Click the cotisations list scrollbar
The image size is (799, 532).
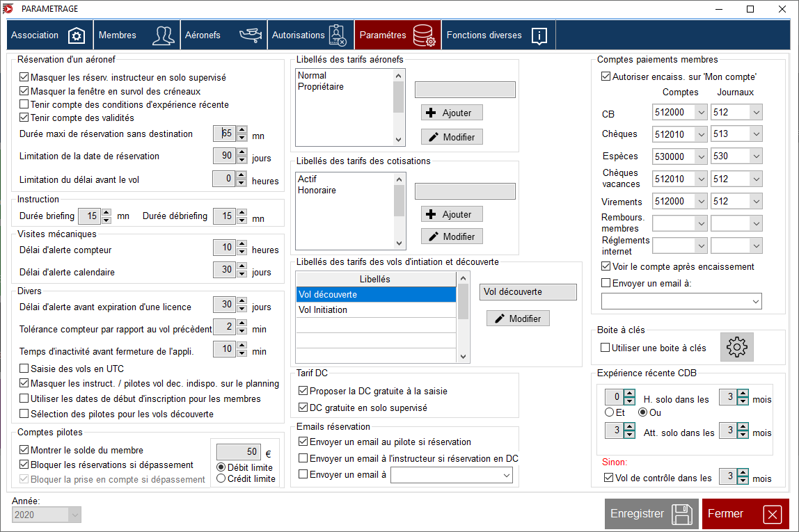point(399,211)
